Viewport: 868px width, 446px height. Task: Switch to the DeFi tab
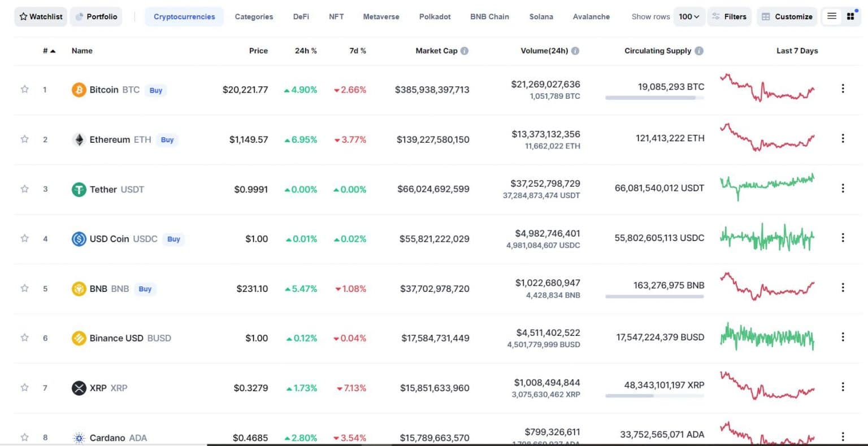(x=301, y=16)
